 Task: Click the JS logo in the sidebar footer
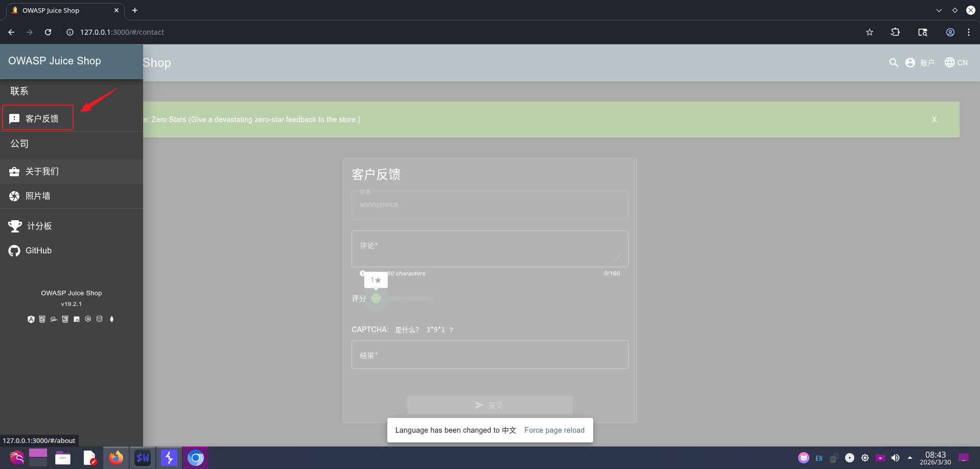(77, 319)
